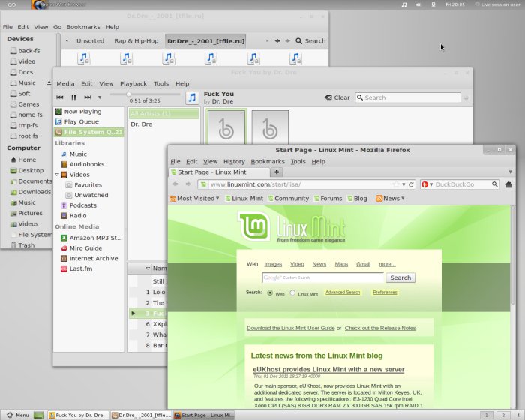
Task: Open the Most Visited bookmarks dropdown
Action: (x=194, y=199)
